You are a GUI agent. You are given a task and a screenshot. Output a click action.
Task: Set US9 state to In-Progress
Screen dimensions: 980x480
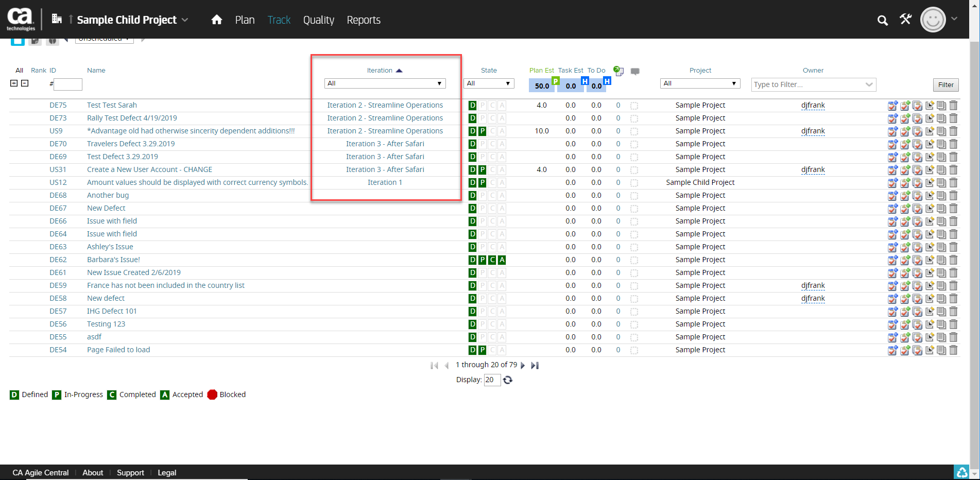483,131
